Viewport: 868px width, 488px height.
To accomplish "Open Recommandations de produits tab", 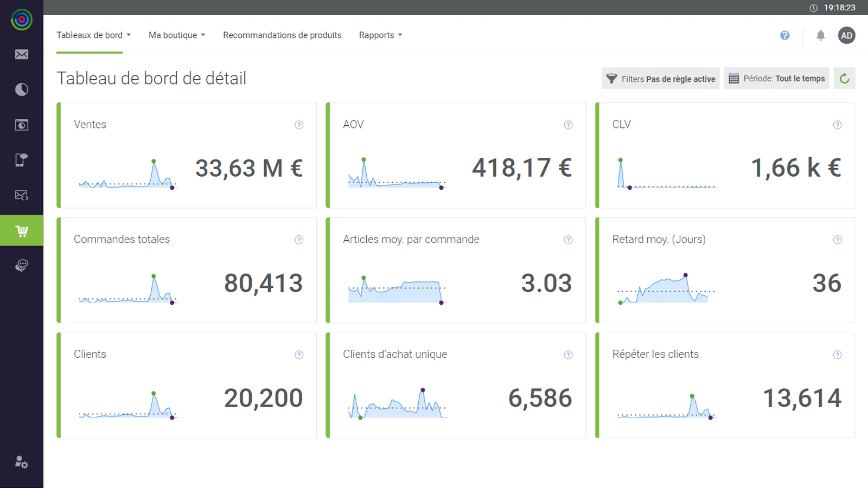I will pyautogui.click(x=282, y=35).
